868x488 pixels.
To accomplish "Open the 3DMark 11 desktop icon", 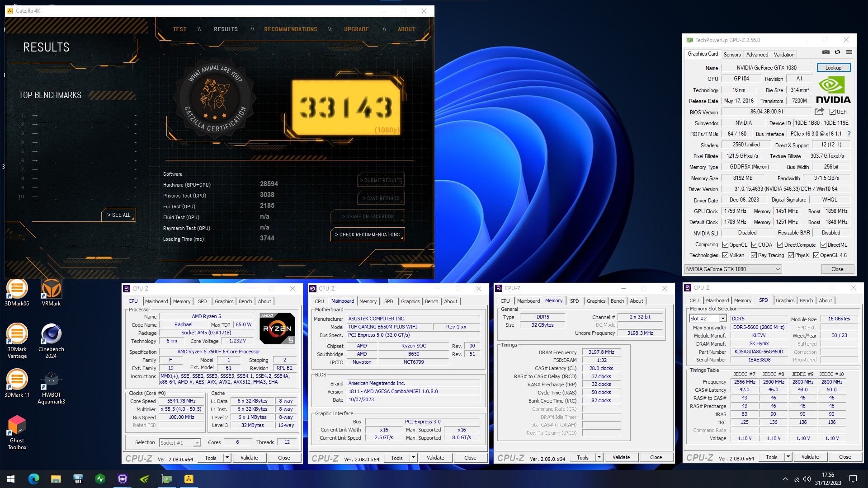I will click(x=17, y=384).
